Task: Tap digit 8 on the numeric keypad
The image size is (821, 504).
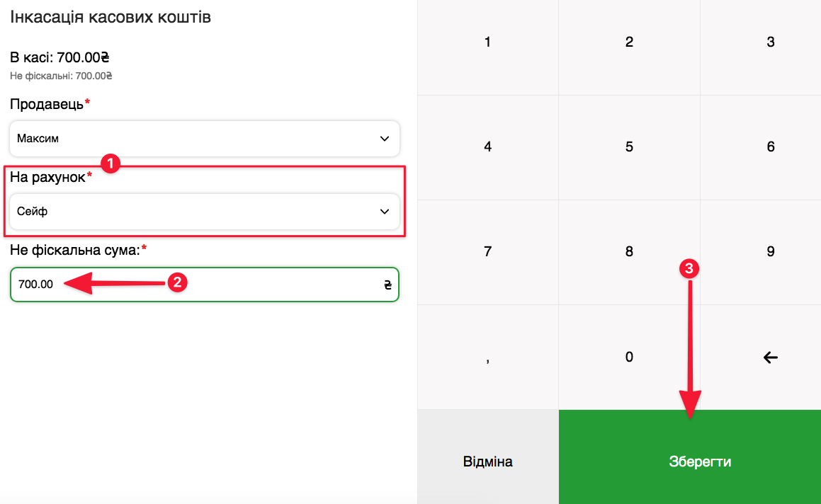Action: point(629,252)
